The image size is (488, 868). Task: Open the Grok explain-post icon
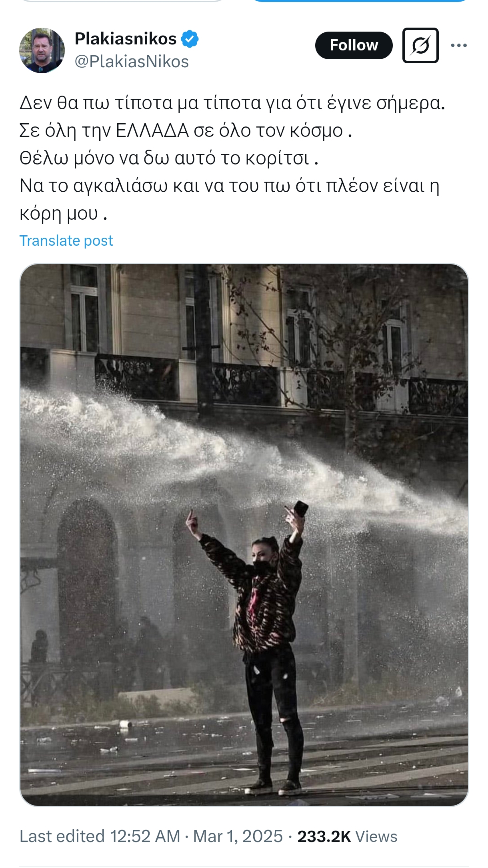[x=420, y=45]
